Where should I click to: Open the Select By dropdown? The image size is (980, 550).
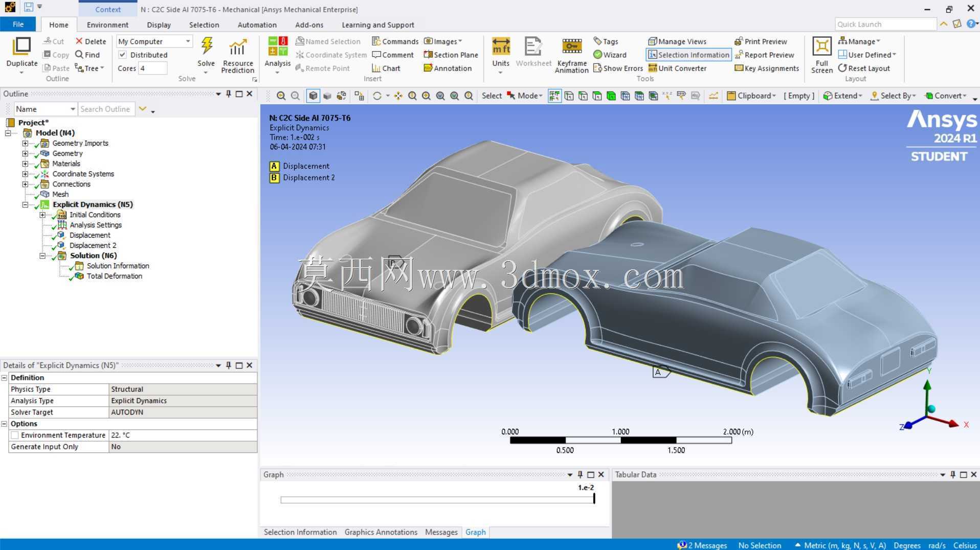point(893,96)
